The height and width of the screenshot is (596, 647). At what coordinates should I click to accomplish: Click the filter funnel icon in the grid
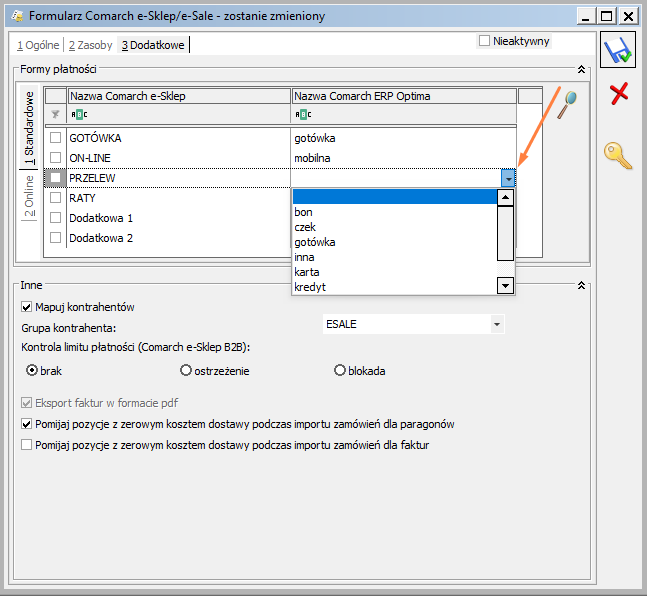point(55,114)
